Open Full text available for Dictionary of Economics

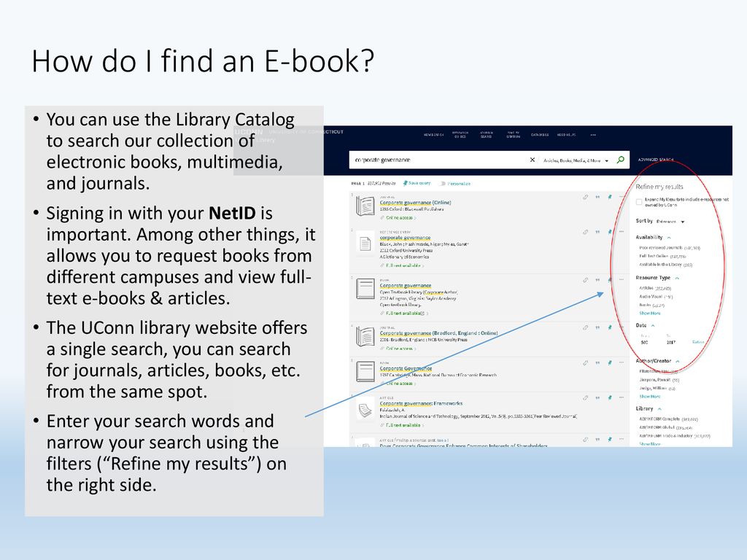404,265
